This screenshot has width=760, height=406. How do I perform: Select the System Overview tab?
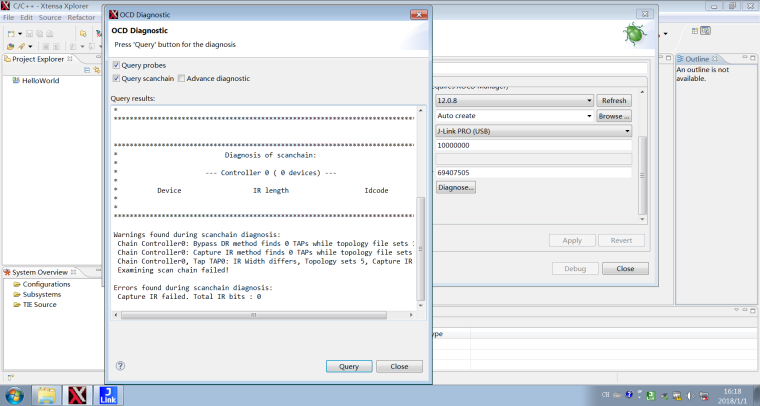pyautogui.click(x=40, y=272)
